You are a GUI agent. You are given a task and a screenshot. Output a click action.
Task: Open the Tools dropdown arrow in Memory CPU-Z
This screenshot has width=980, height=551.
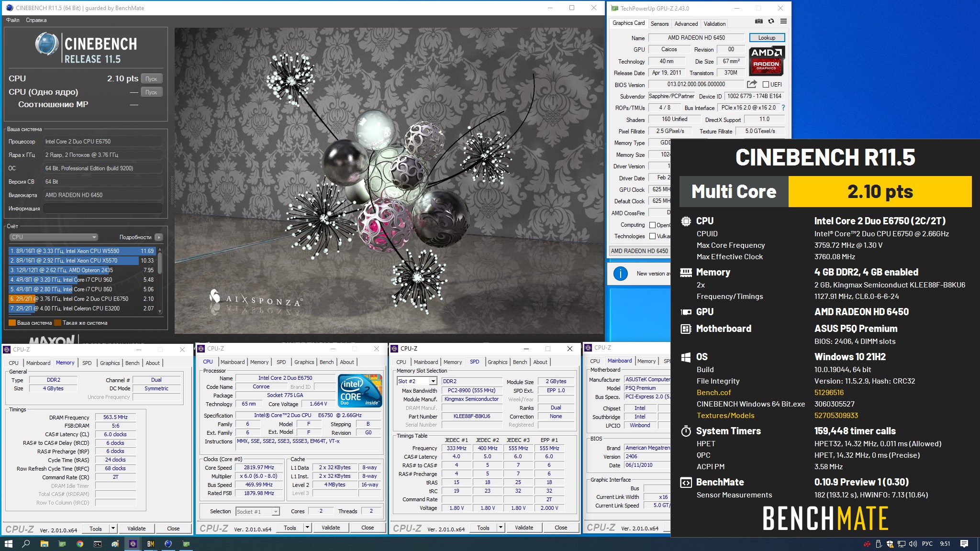[x=113, y=529]
